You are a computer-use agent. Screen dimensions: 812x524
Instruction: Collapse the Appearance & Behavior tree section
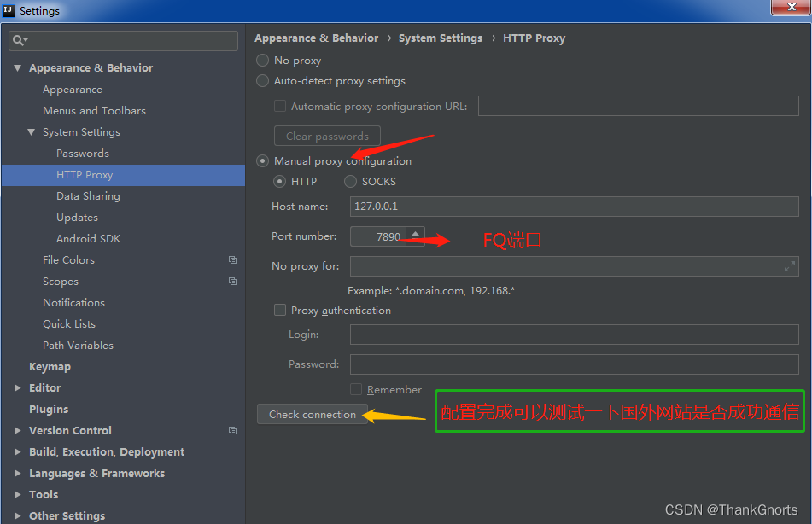tap(17, 67)
